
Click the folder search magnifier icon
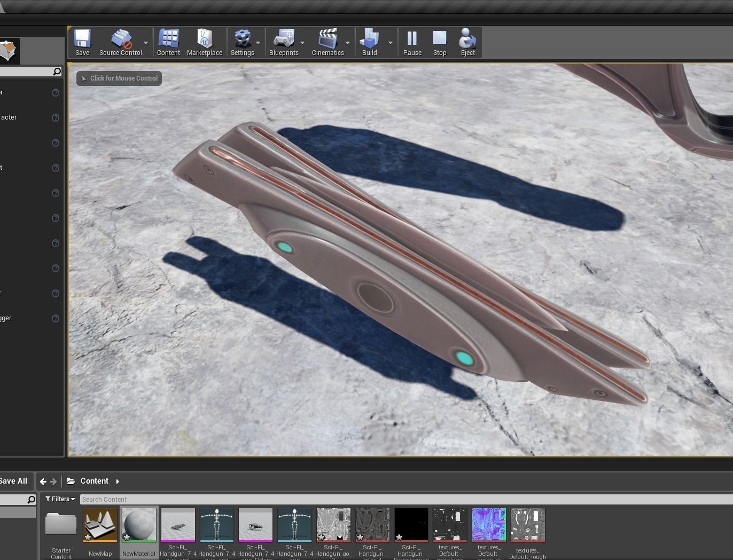click(x=32, y=500)
